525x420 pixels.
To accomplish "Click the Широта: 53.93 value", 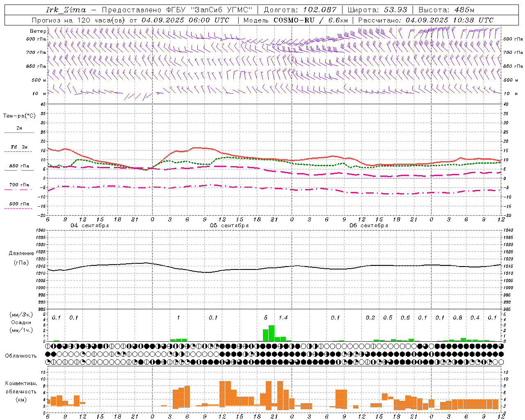I will point(377,10).
